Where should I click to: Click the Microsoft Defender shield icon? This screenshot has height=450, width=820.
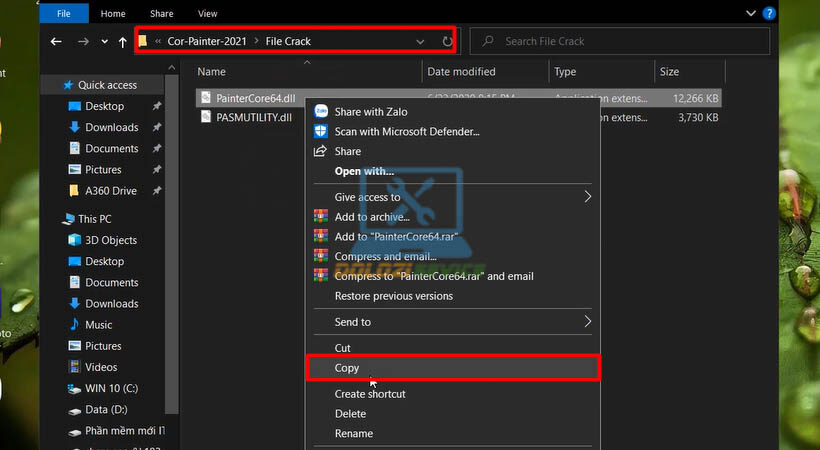(321, 131)
